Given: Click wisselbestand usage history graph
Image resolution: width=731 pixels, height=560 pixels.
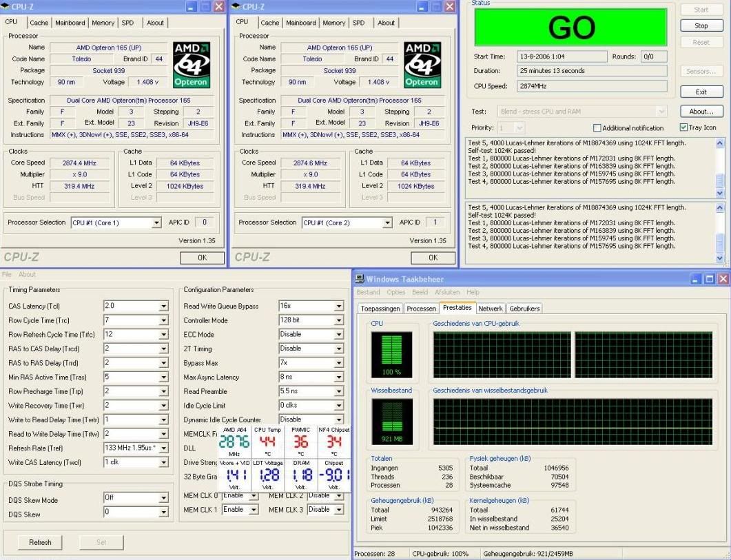Looking at the screenshot, I should [573, 422].
